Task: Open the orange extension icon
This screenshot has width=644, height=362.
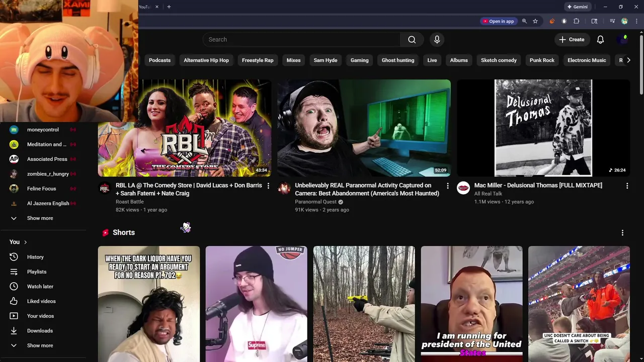Action: coord(552,21)
